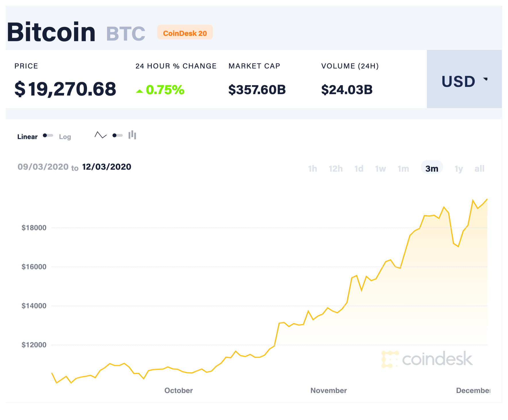This screenshot has height=420, width=508.
Task: Switch chart to 1w range
Action: [x=380, y=168]
